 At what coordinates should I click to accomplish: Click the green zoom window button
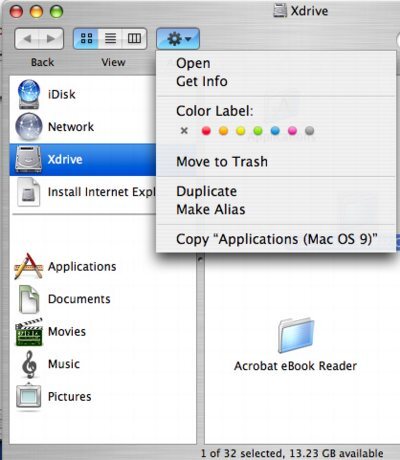click(x=56, y=11)
